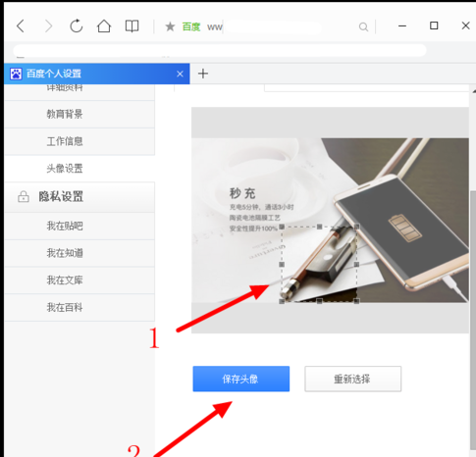476x457 pixels.
Task: Bookmark the page with the star icon
Action: tap(170, 26)
